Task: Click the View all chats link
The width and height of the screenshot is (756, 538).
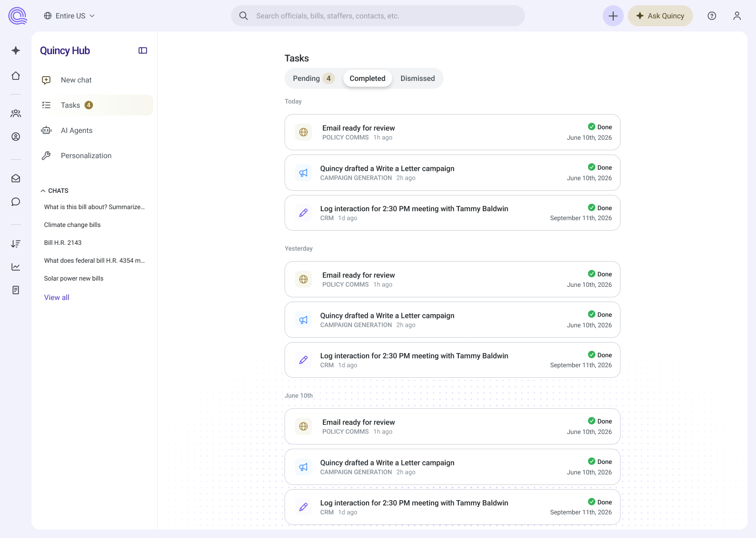Action: pos(57,297)
